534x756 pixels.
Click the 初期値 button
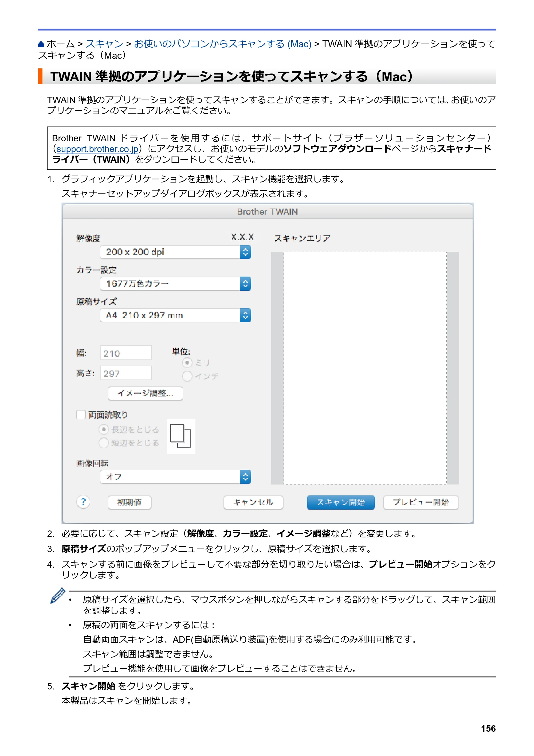pos(130,502)
